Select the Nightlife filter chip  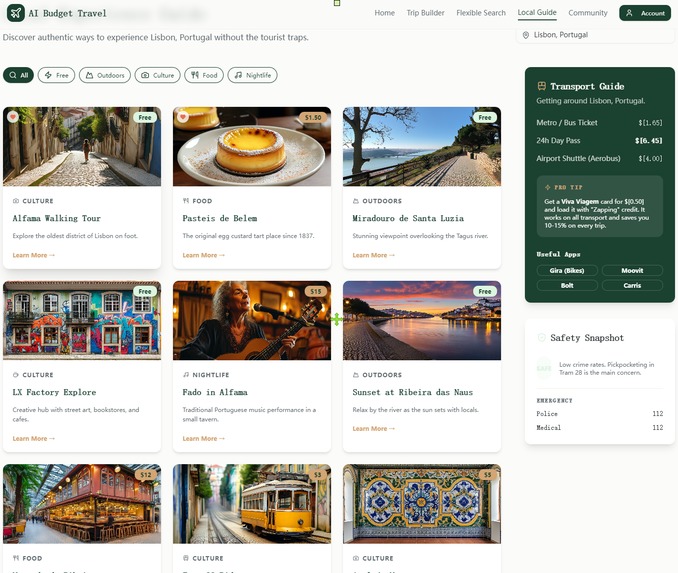(253, 75)
